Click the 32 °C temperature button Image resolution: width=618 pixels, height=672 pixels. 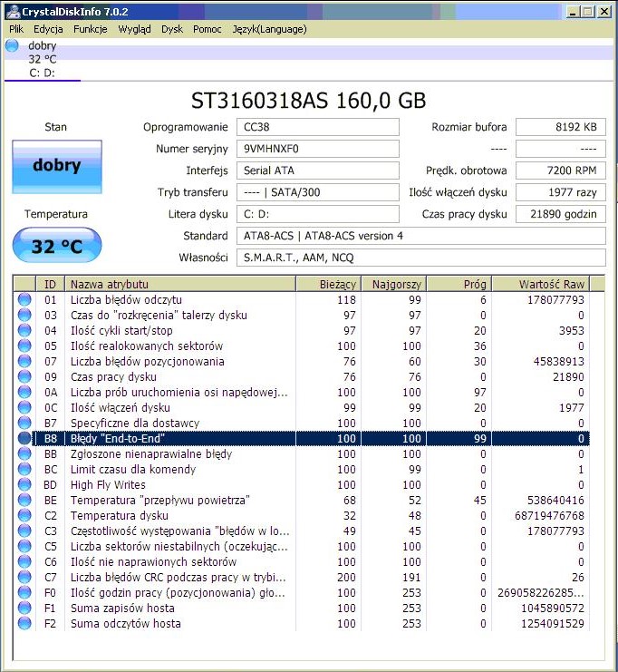pos(57,246)
